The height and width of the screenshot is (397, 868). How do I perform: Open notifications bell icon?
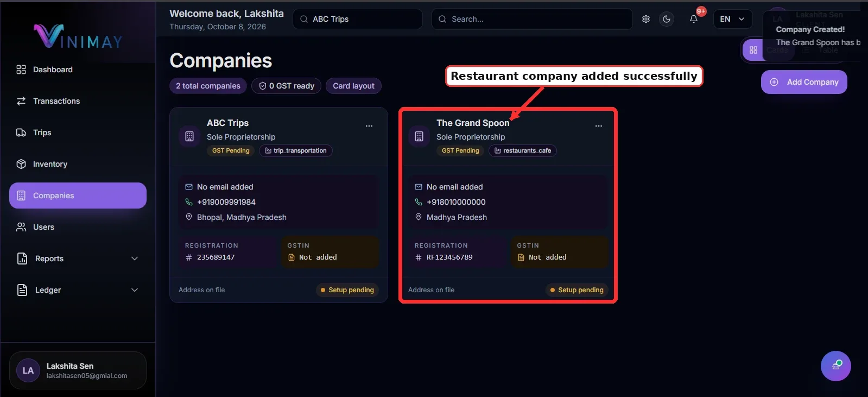(694, 19)
